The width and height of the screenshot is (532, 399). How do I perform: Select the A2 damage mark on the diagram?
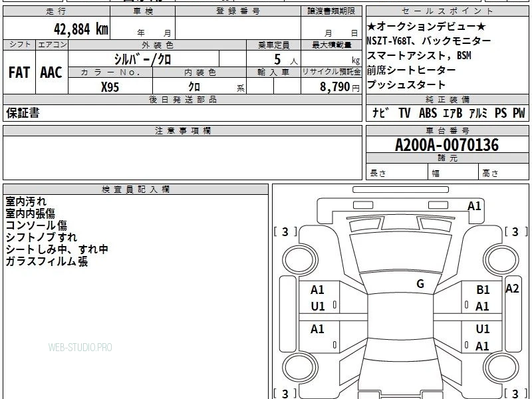(x=512, y=289)
